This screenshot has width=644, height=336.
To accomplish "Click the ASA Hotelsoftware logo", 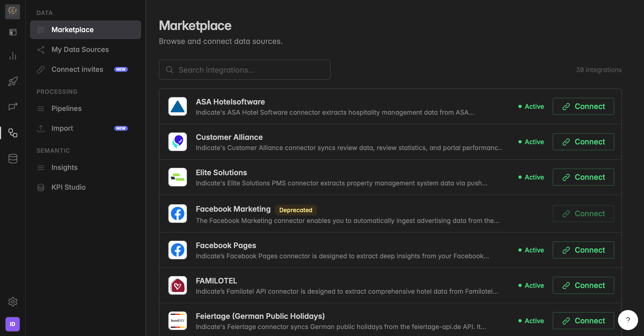I will pos(178,106).
